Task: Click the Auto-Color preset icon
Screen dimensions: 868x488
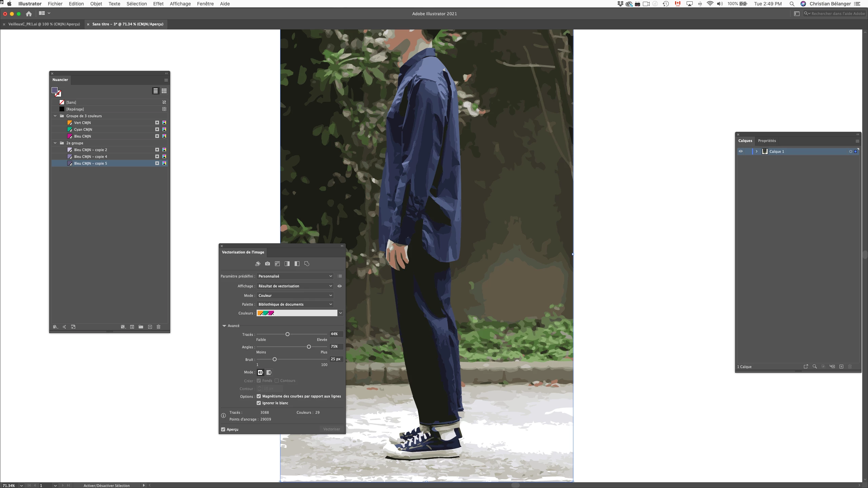Action: click(258, 264)
